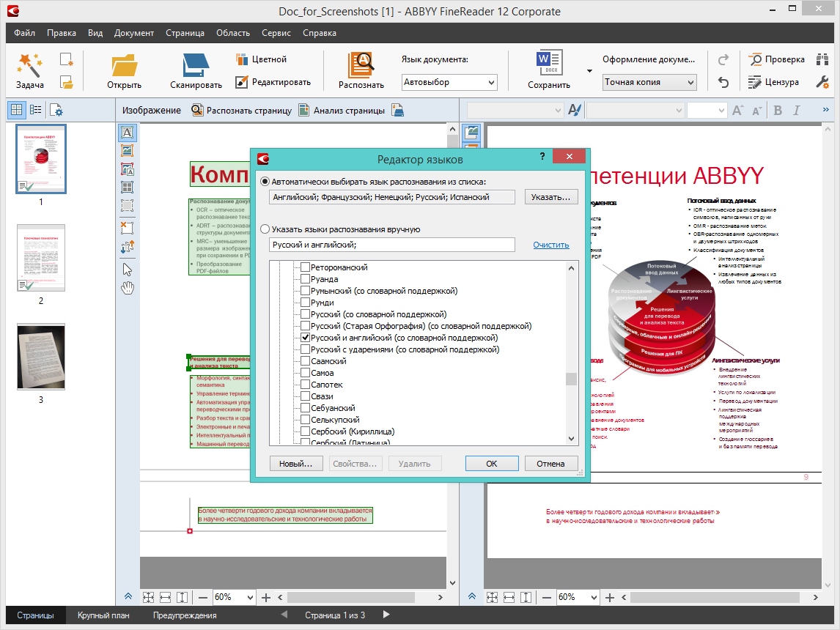Check the Румынский language checkbox
The height and width of the screenshot is (630, 840).
pyautogui.click(x=306, y=290)
